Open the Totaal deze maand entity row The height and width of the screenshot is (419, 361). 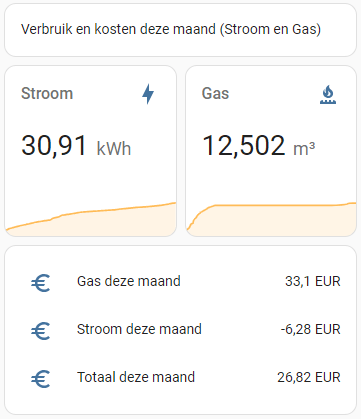[x=180, y=377]
